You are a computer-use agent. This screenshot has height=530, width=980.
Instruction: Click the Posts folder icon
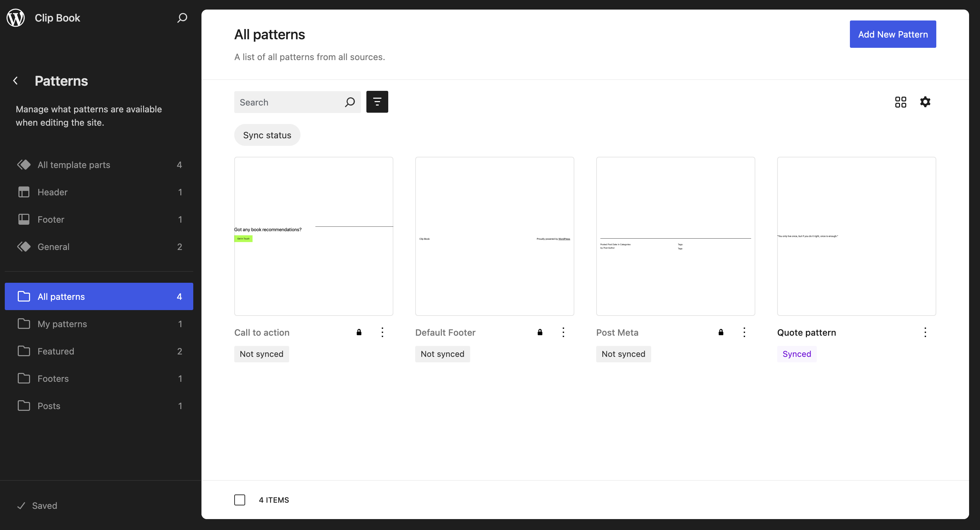(x=24, y=406)
